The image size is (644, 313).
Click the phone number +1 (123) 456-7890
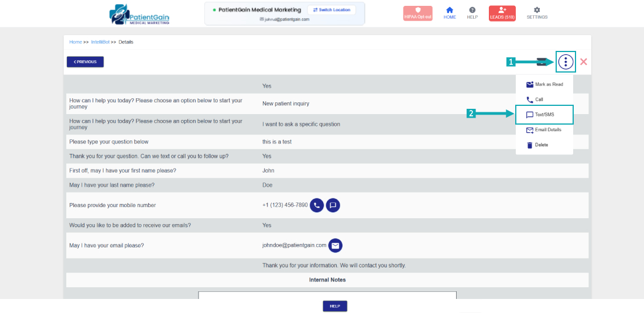[285, 205]
